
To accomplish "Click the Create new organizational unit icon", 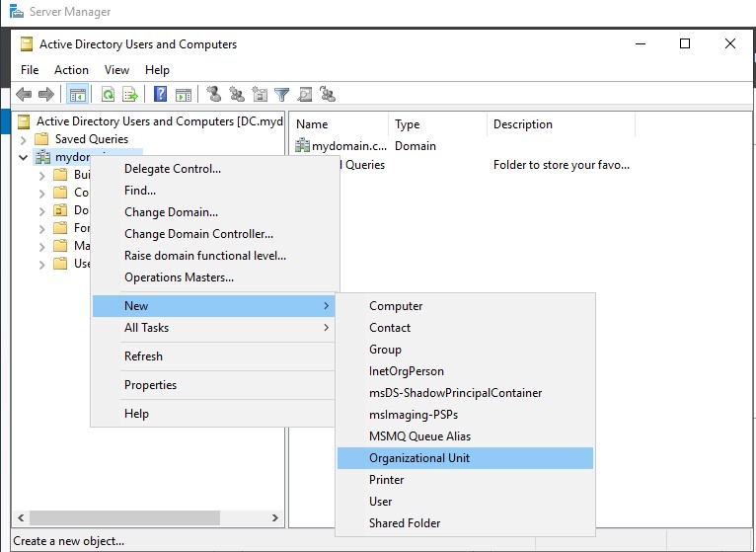I will (x=260, y=94).
